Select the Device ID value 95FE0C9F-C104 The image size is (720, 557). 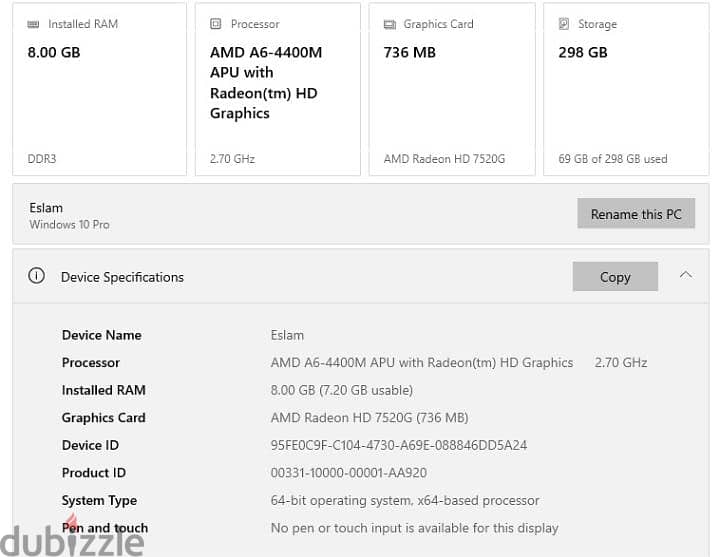(399, 445)
